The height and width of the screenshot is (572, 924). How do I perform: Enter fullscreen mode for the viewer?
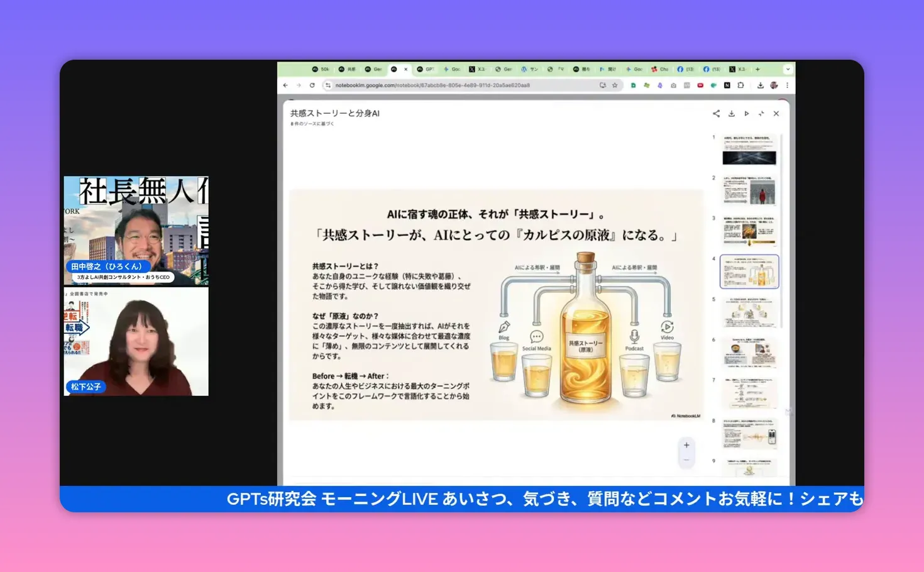tap(761, 114)
